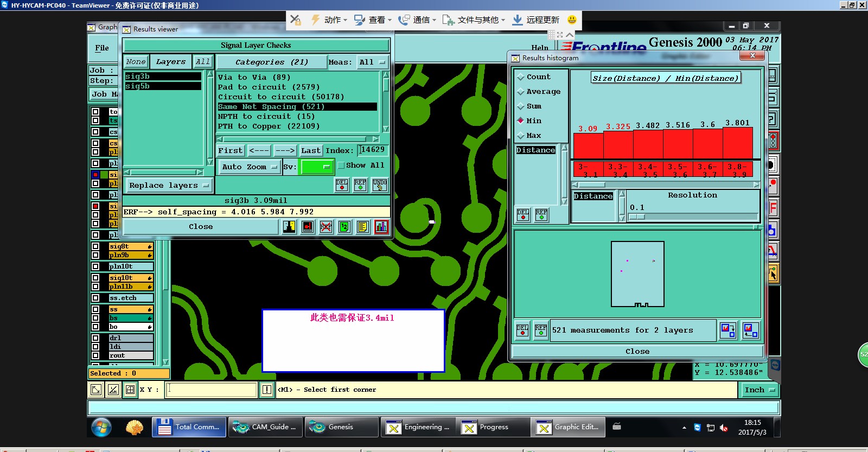Click yellow notes icon in Results viewer
The image size is (868, 452).
363,227
